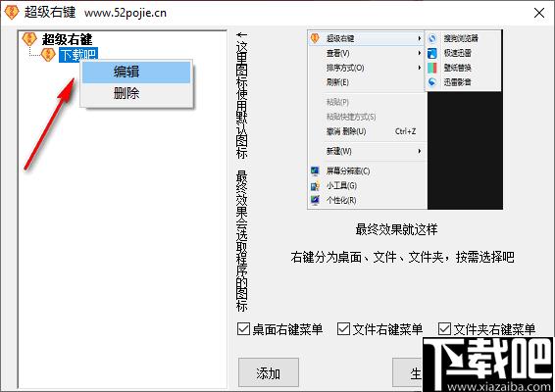Click the 添加 button
Screen dimensions: 555x392
pos(269,372)
